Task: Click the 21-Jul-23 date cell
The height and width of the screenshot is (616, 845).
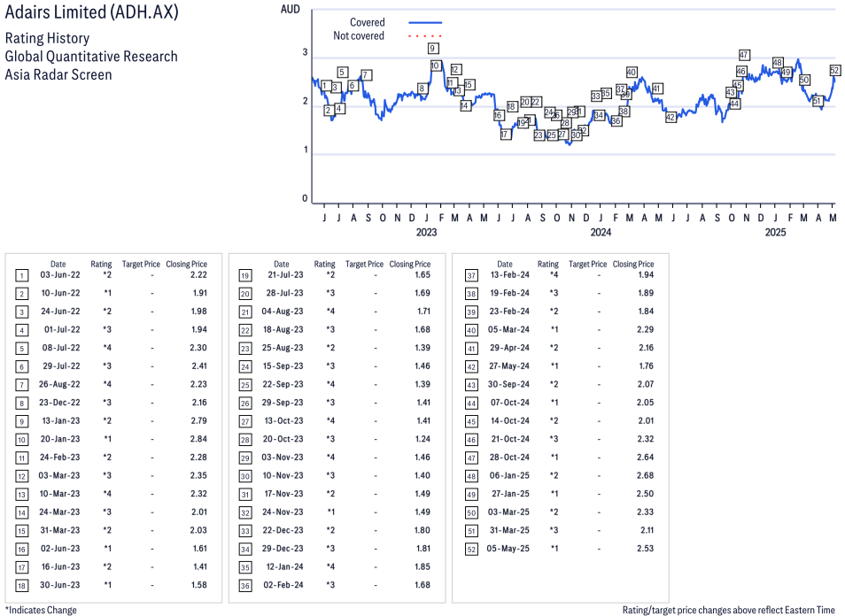Action: point(285,274)
